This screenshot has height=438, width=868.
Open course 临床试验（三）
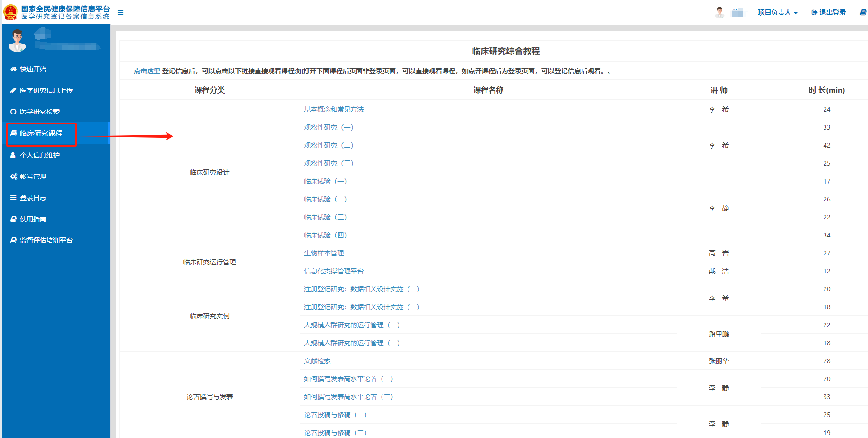325,217
